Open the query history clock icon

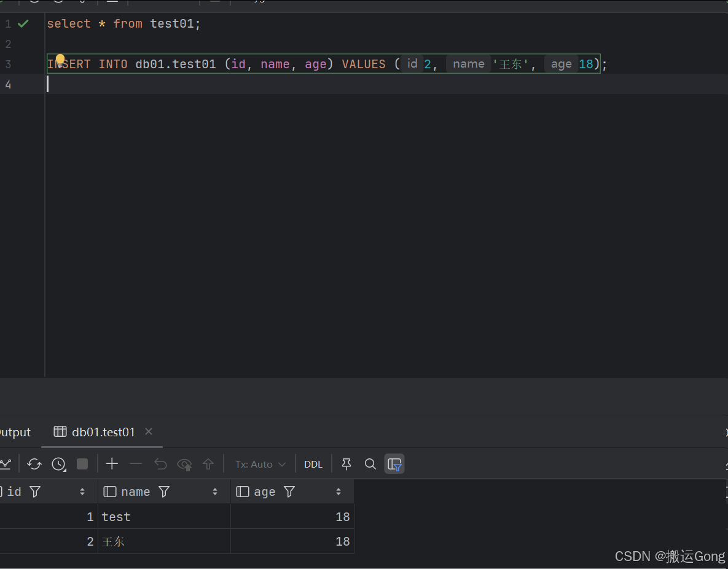click(59, 464)
